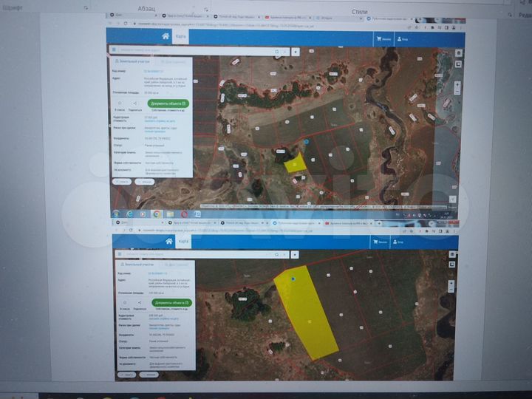Image resolution: width=532 pixels, height=399 pixels.
Task: Click the Chrome icon in the Windows taskbar
Action: click(157, 214)
